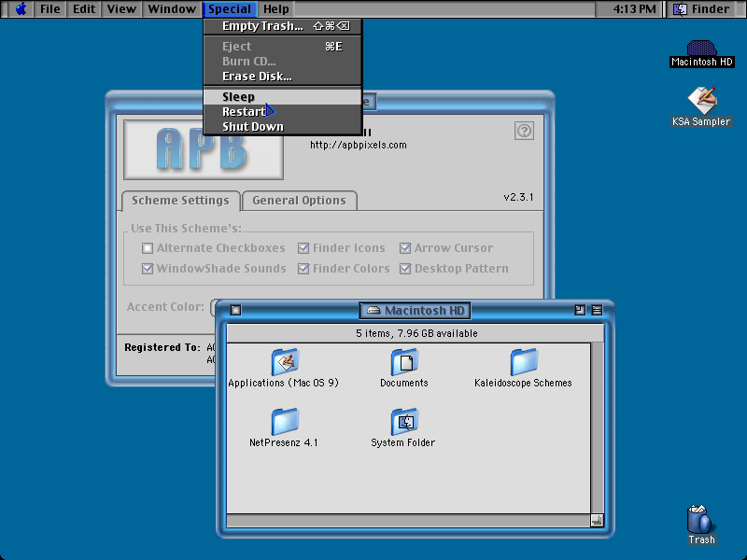This screenshot has width=747, height=560.
Task: Close the Macintosh HD window
Action: 235,311
